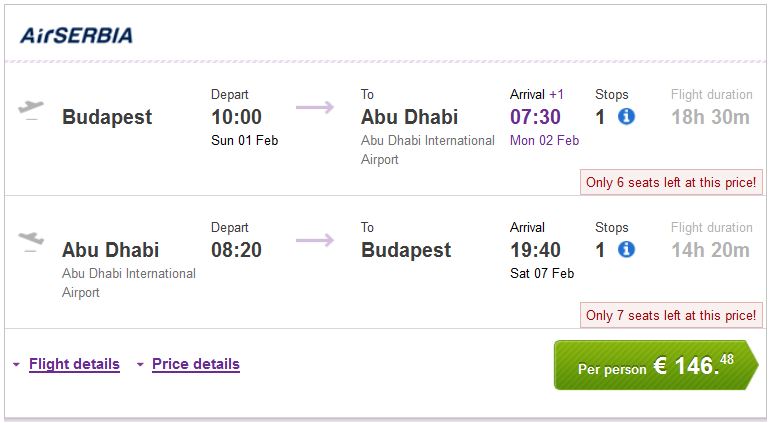Image resolution: width=770 pixels, height=423 pixels.
Task: Click the 18h 30m flight duration
Action: coord(710,117)
